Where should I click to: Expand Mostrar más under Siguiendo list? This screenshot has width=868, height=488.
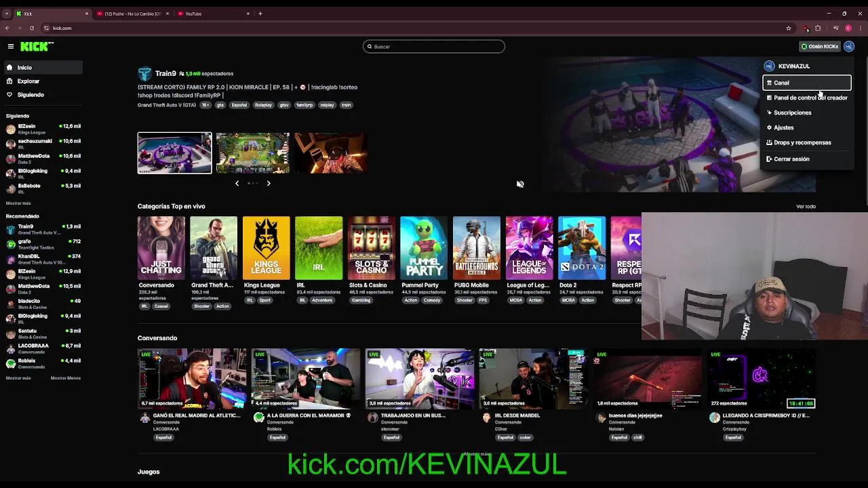[x=18, y=203]
